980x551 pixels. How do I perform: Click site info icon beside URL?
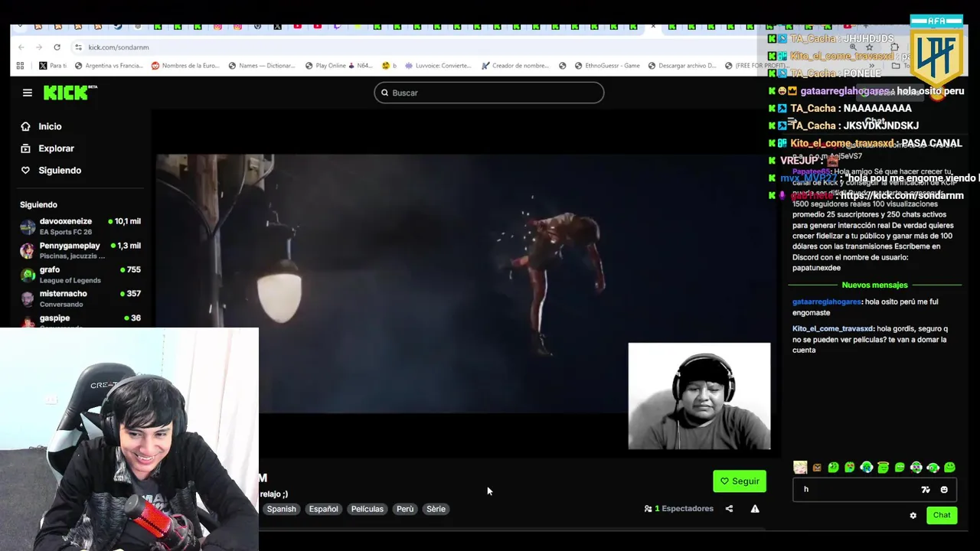78,47
